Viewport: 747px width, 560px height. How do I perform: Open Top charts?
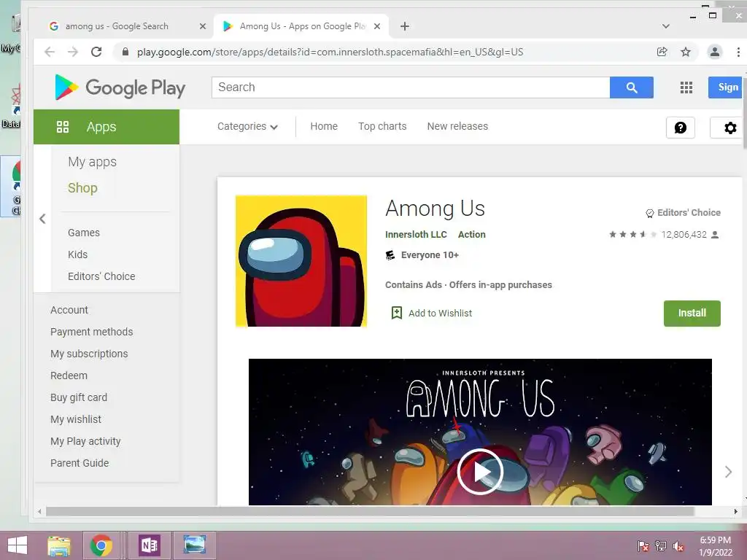[382, 126]
